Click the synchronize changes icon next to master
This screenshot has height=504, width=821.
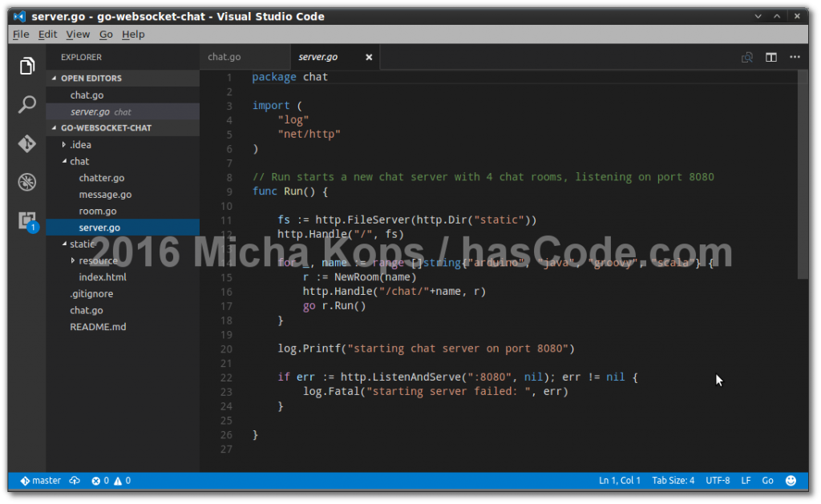(75, 480)
